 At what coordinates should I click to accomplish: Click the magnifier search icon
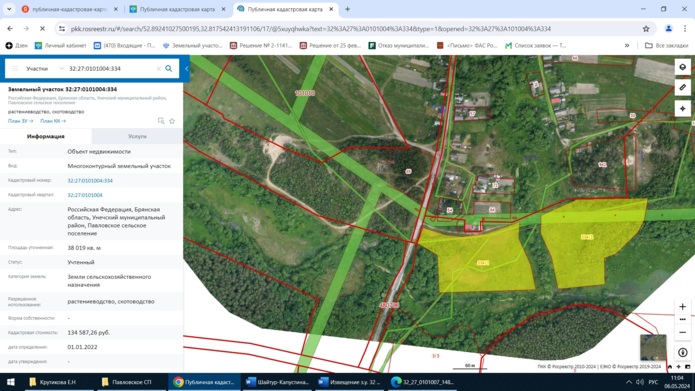pos(168,69)
